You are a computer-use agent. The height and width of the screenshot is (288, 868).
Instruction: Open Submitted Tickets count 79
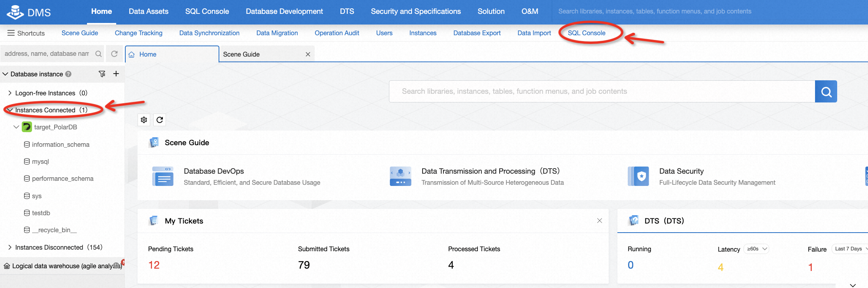coord(304,265)
